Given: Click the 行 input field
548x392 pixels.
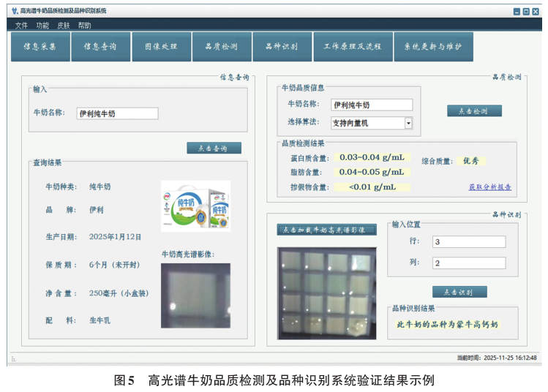Looking at the screenshot, I should [x=469, y=242].
